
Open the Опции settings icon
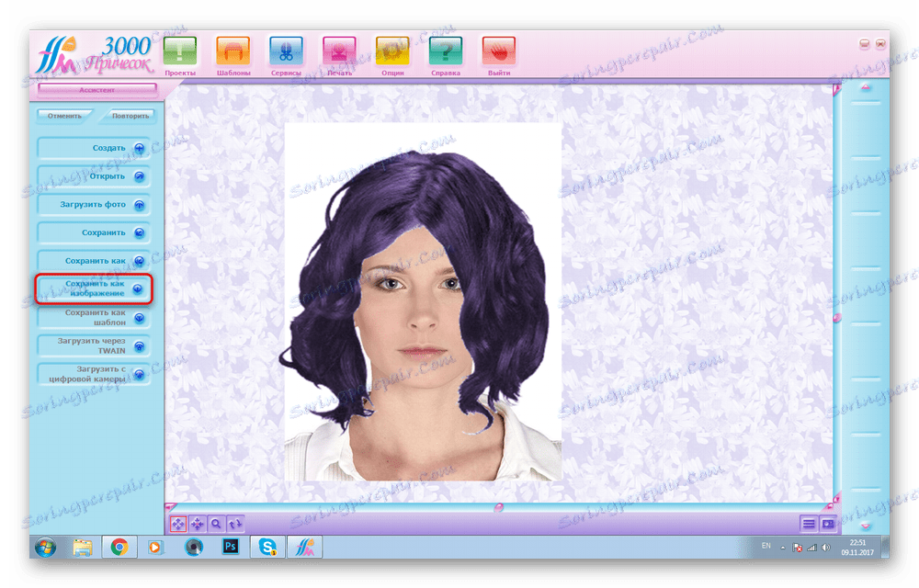tap(392, 51)
